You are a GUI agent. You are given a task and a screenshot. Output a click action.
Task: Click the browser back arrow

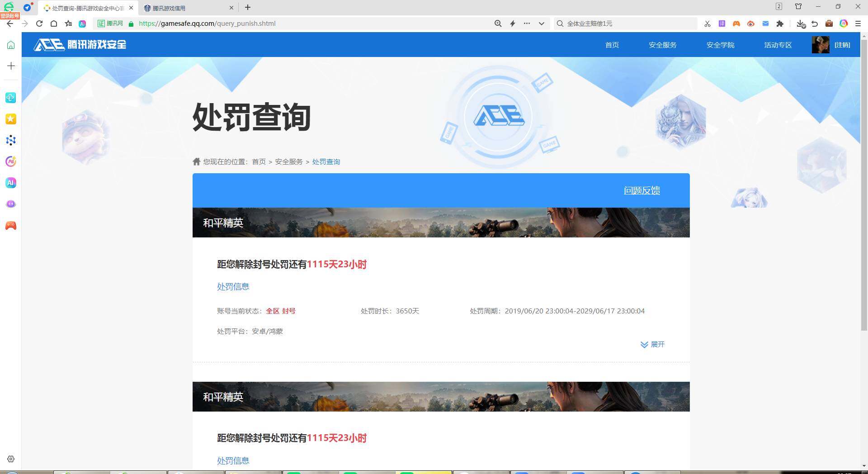[10, 24]
